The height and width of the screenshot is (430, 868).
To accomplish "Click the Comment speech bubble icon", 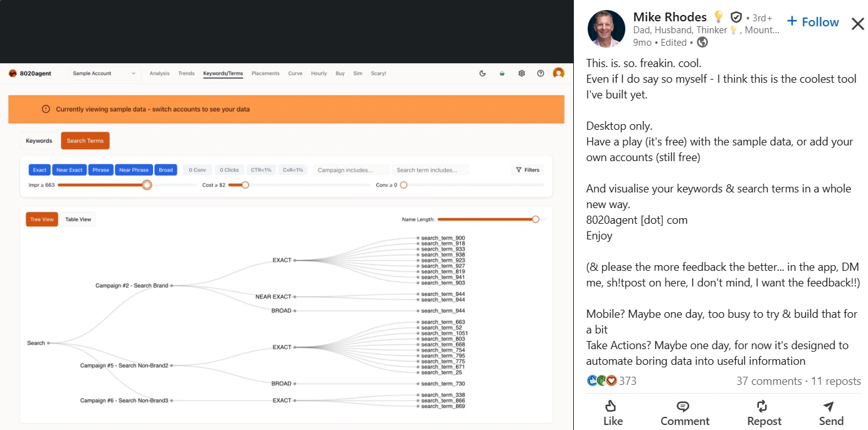I will tap(684, 406).
